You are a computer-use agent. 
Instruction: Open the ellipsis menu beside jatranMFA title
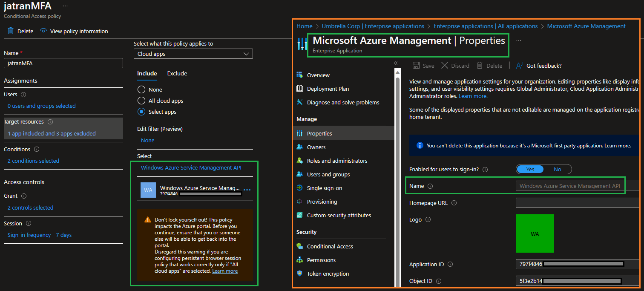click(65, 6)
